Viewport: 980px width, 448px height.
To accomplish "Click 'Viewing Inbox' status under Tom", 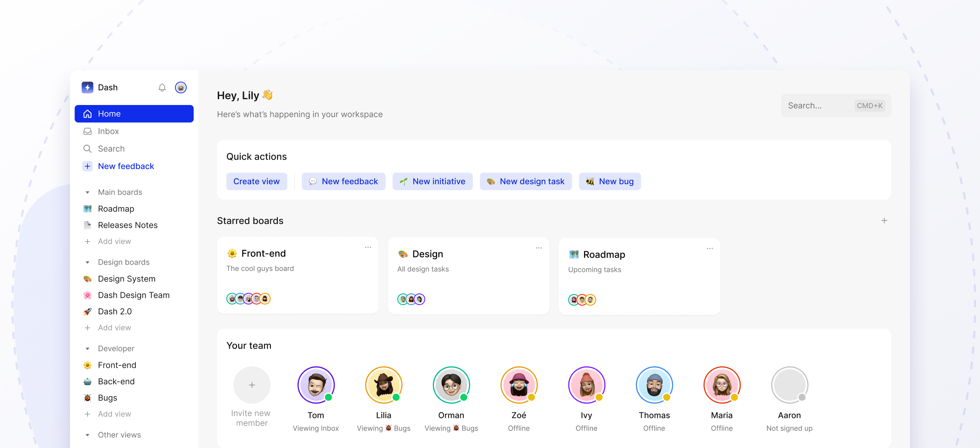I will pos(316,428).
